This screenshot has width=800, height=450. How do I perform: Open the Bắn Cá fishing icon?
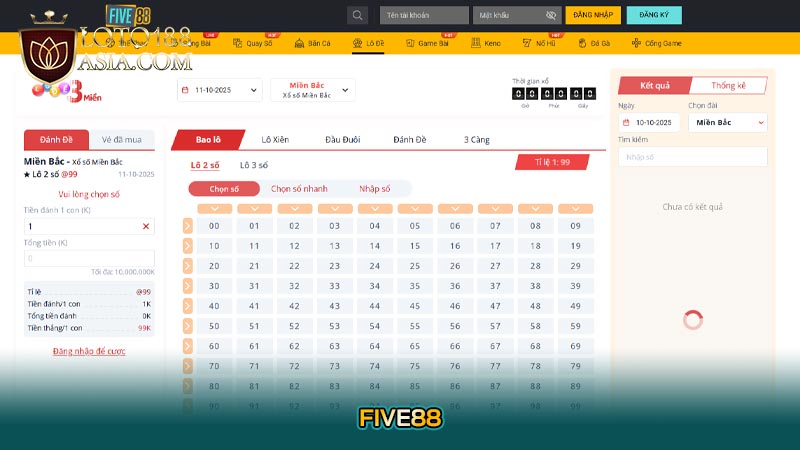pyautogui.click(x=299, y=43)
